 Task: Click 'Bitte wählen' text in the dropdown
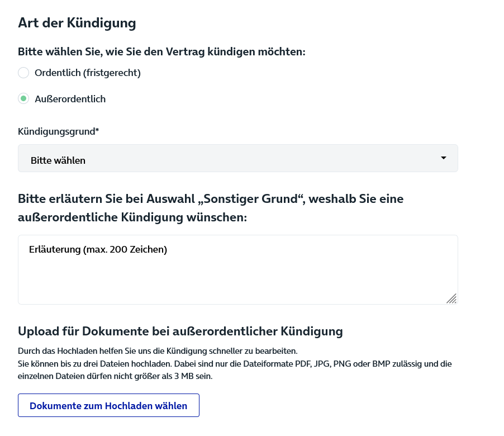(x=58, y=160)
